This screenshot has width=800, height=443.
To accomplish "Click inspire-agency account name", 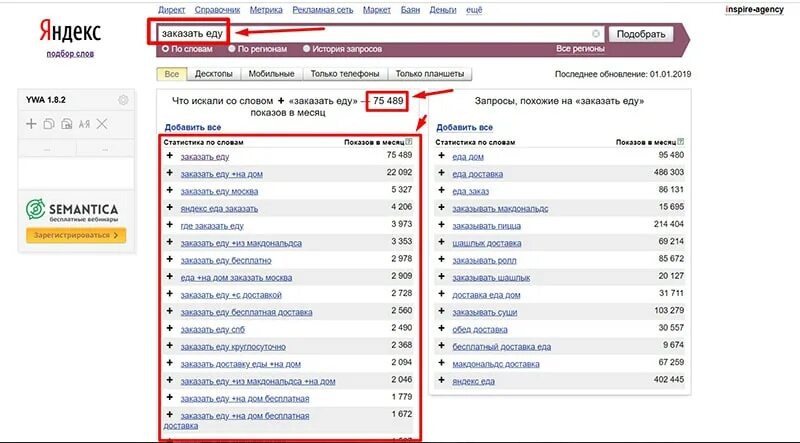I will coord(754,10).
